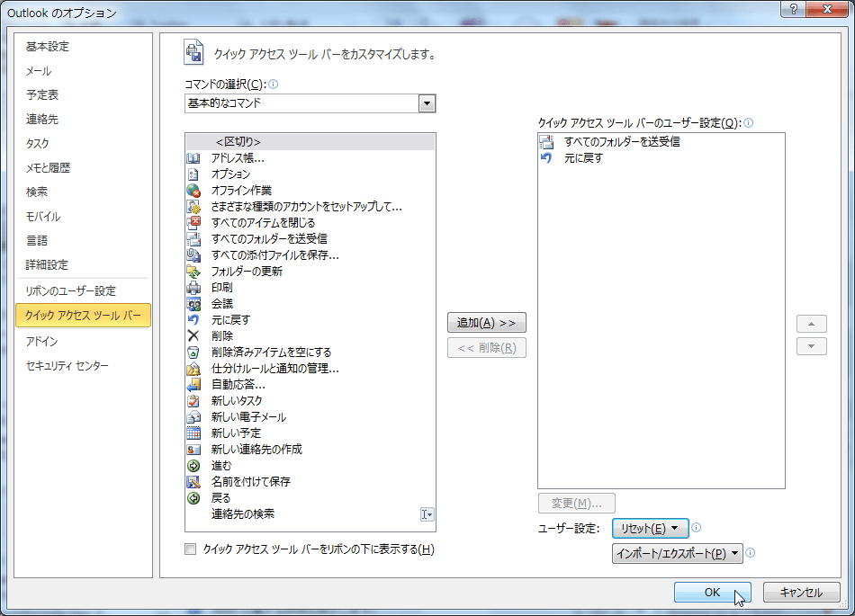Click the undo icon in the right toolbar list
Screen dimensions: 855x616
546,158
